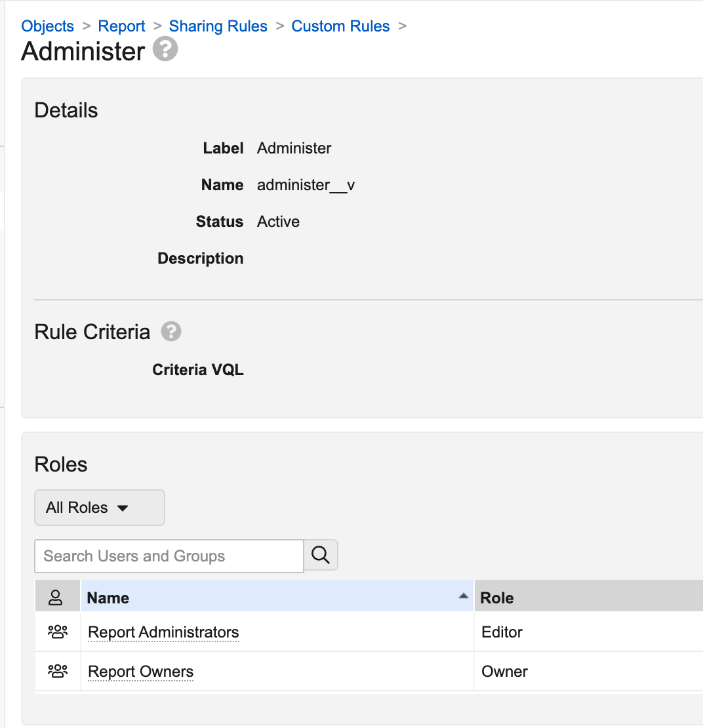Click the magnifying glass search button

321,556
